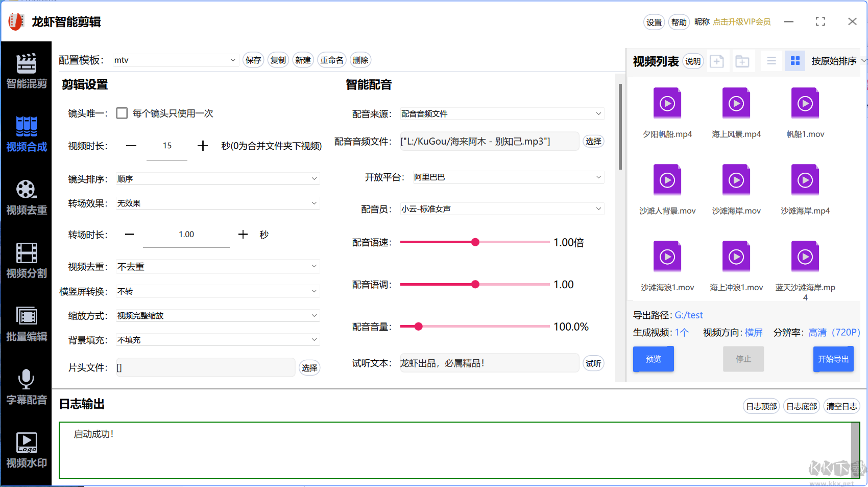Click 删除 template button
Viewport: 868px width, 487px height.
(x=360, y=60)
